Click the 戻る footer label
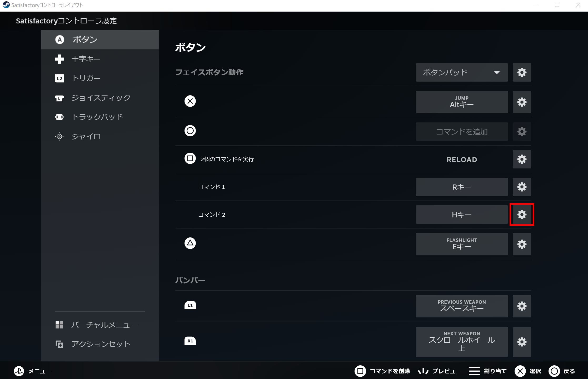 pyautogui.click(x=569, y=371)
